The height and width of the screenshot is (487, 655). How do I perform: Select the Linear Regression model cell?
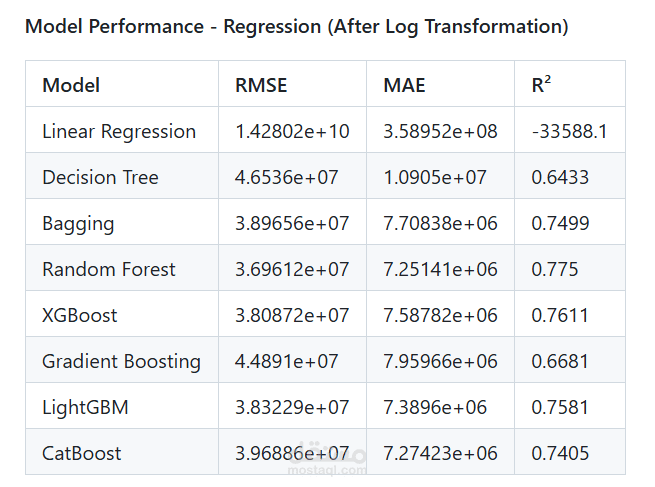119,131
